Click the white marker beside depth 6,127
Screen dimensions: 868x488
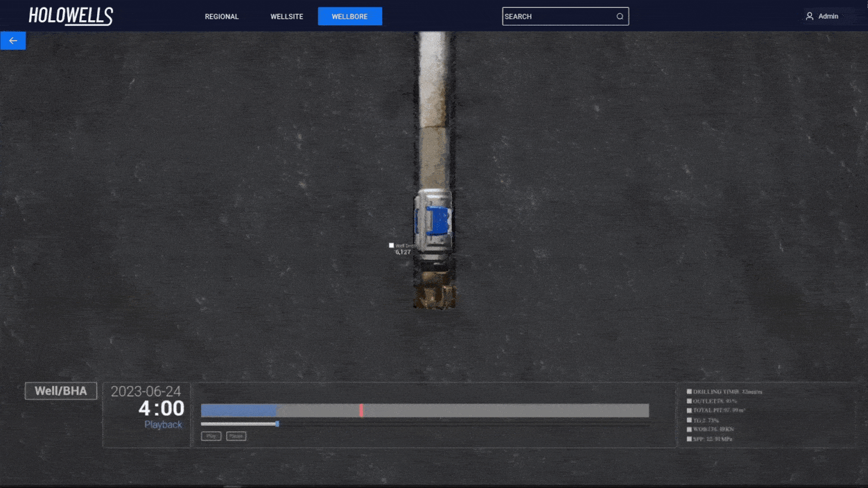point(391,245)
